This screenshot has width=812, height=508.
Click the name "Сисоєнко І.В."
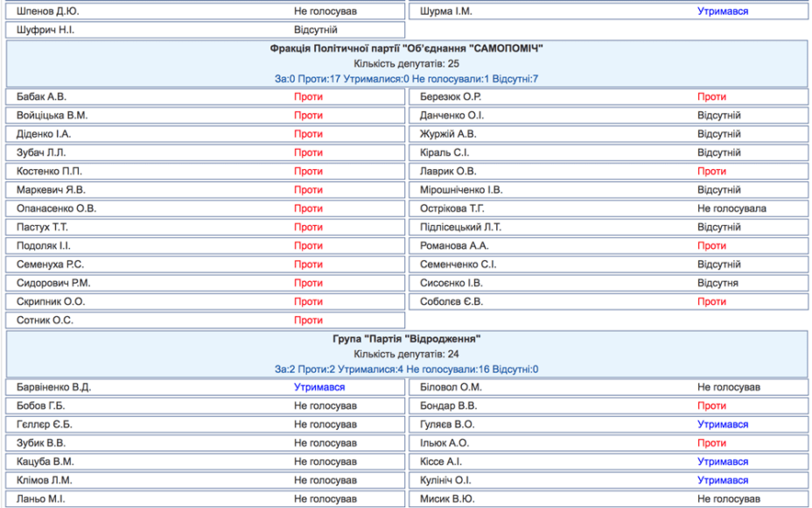tap(451, 283)
